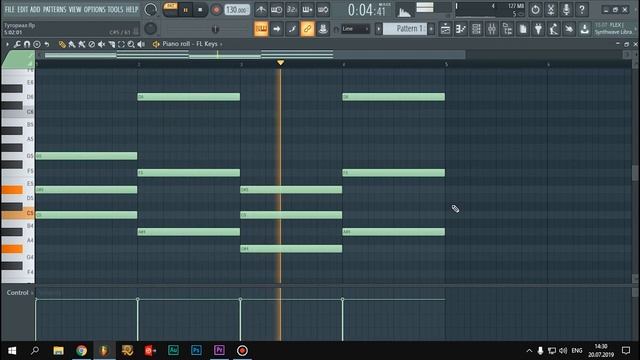640x360 pixels.
Task: Click the funnel icon in the toolbar
Action: [x=538, y=29]
